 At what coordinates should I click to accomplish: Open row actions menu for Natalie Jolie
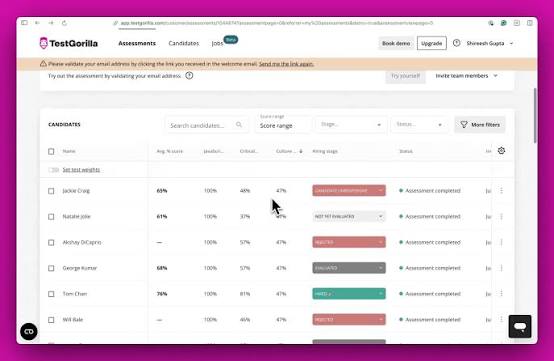click(x=501, y=217)
